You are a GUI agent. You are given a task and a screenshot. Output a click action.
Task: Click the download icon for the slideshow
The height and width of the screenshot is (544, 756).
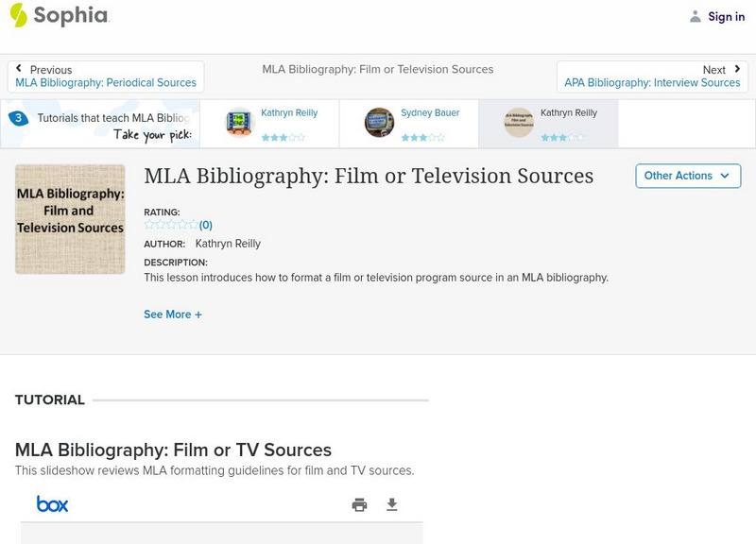pos(391,504)
